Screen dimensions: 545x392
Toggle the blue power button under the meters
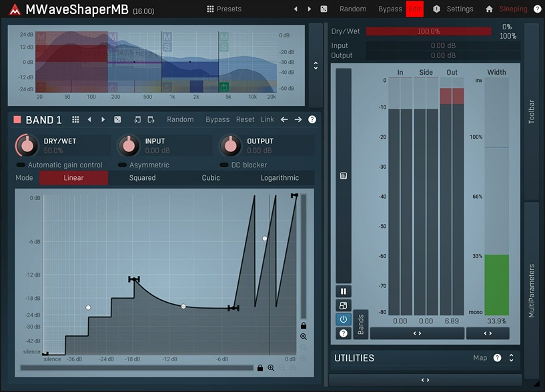tap(344, 319)
